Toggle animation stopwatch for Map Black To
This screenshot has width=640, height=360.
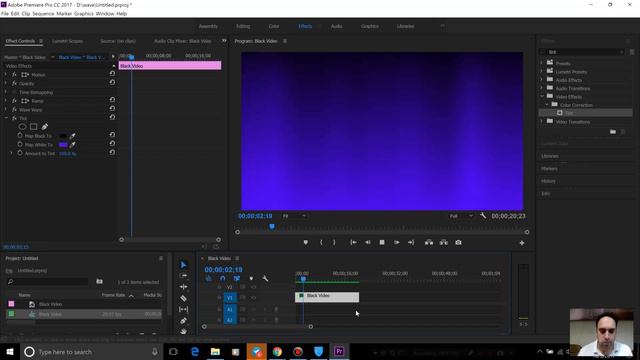[x=20, y=136]
